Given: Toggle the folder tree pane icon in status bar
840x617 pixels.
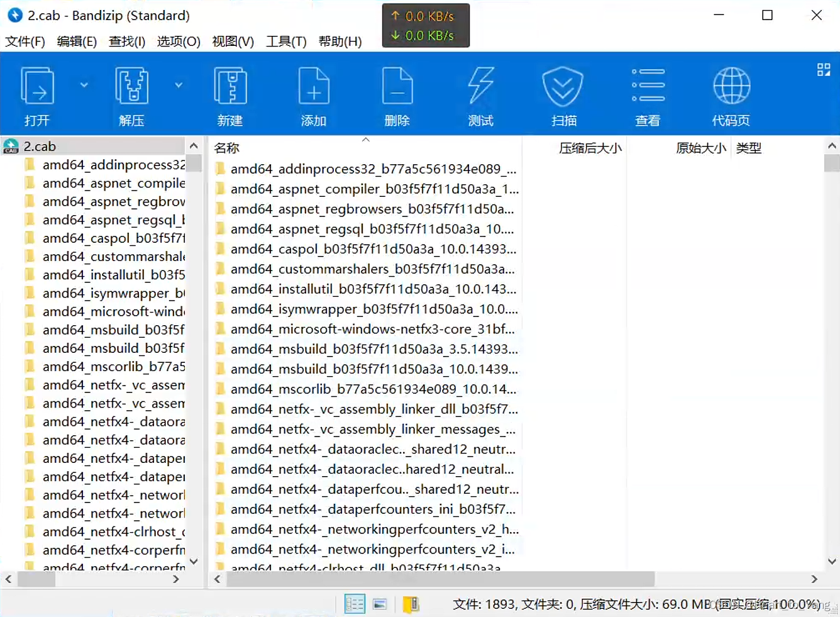Looking at the screenshot, I should pos(411,604).
